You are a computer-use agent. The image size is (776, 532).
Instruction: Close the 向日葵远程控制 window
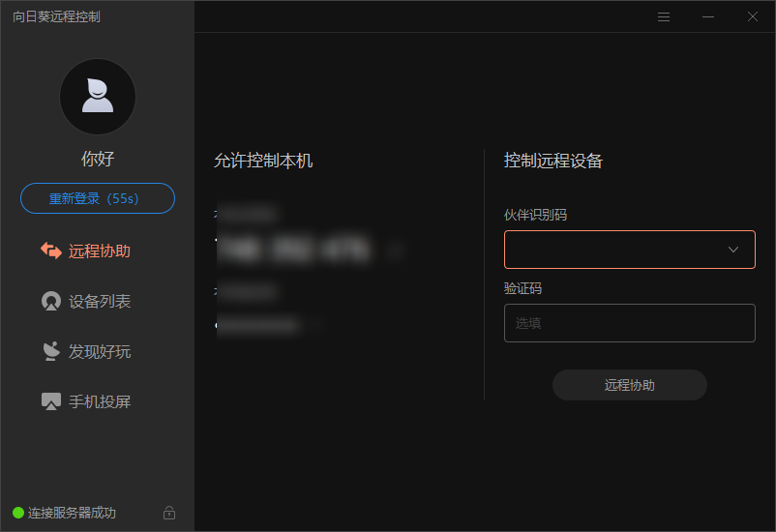(x=753, y=16)
